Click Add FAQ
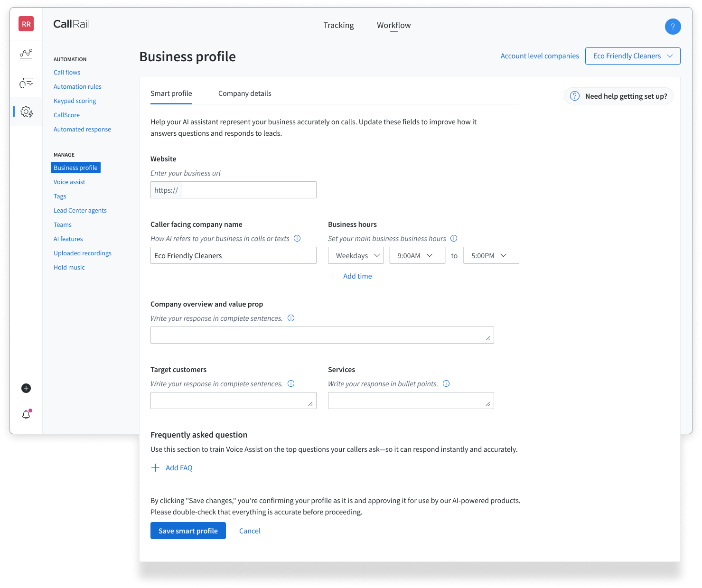 tap(179, 467)
